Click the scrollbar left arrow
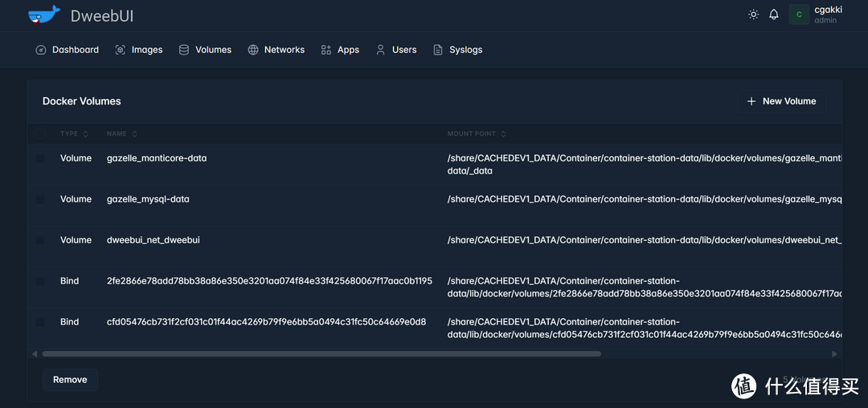Screen dimensions: 868x408 coord(35,354)
